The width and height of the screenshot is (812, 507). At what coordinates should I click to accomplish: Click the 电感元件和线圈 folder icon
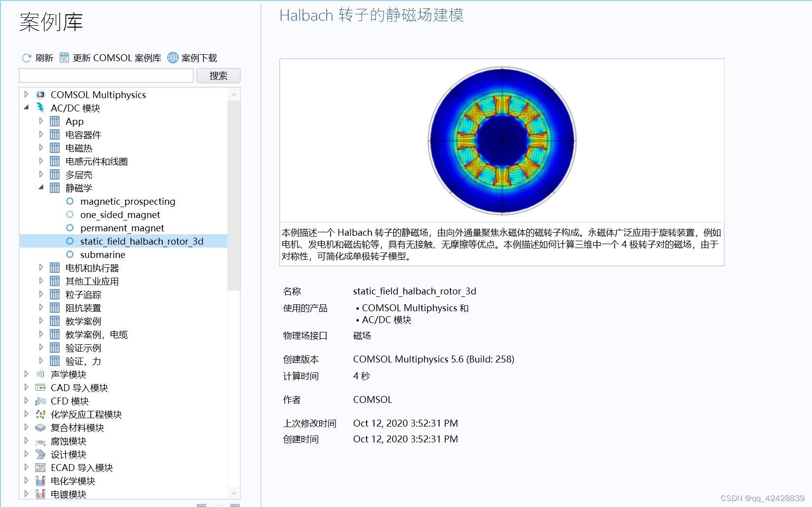point(55,161)
